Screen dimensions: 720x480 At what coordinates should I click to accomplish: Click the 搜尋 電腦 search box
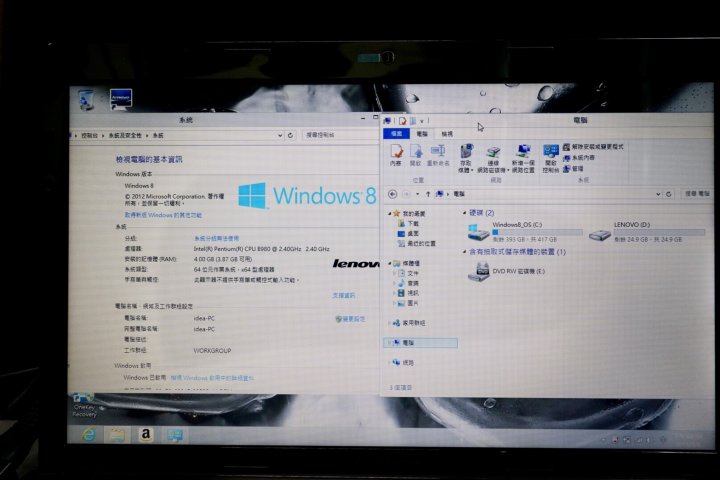(x=696, y=194)
